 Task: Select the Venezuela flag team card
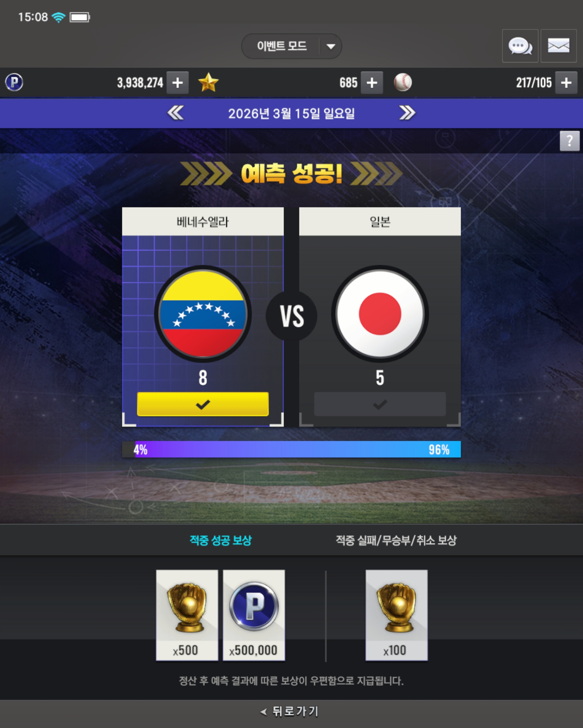tap(203, 317)
